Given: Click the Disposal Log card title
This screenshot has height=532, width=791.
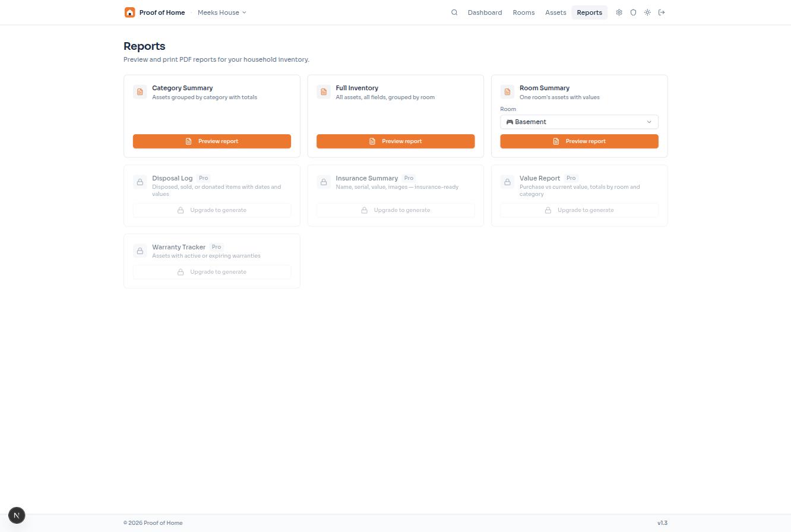Looking at the screenshot, I should coord(172,178).
